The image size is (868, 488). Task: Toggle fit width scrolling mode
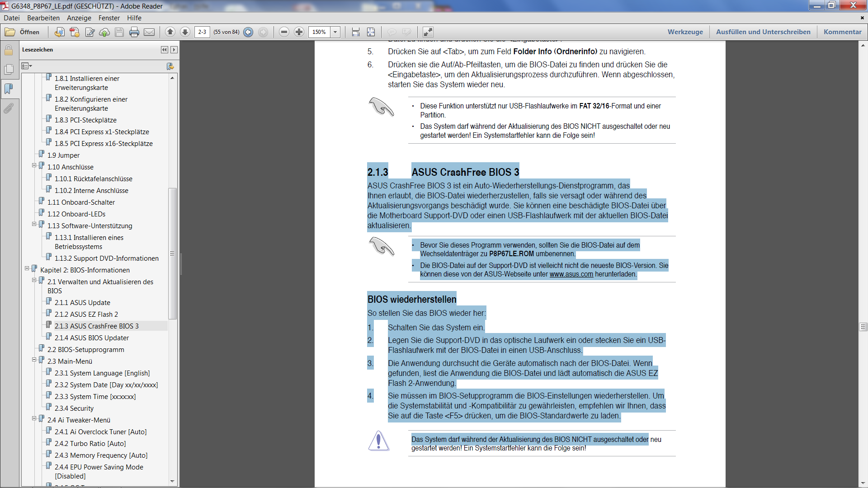tap(356, 32)
